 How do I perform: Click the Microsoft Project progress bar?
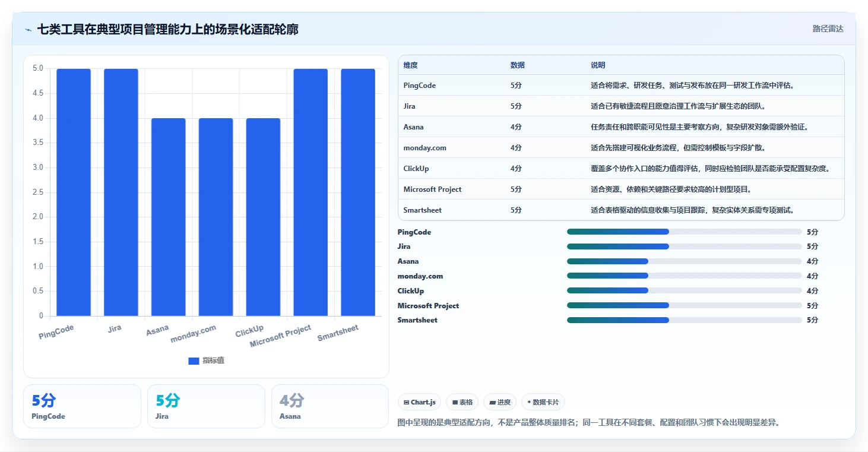pyautogui.click(x=685, y=305)
